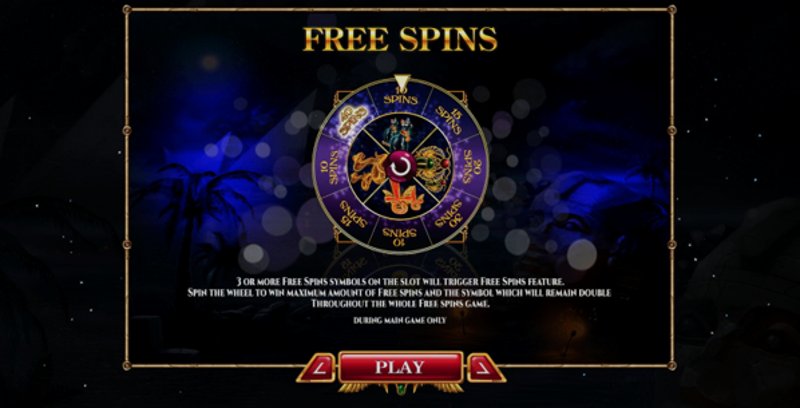Go to next page with right red arrow
The image size is (800, 408).
pyautogui.click(x=485, y=368)
